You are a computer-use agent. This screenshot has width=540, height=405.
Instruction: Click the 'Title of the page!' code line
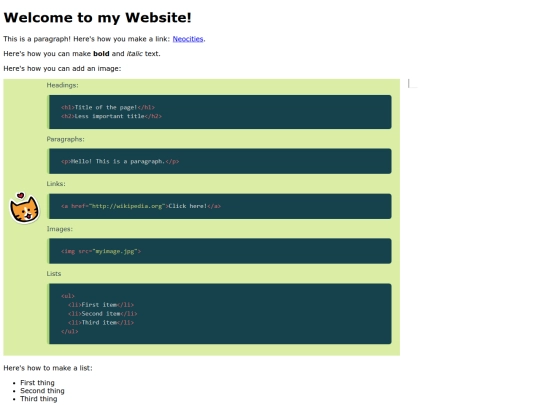click(108, 107)
